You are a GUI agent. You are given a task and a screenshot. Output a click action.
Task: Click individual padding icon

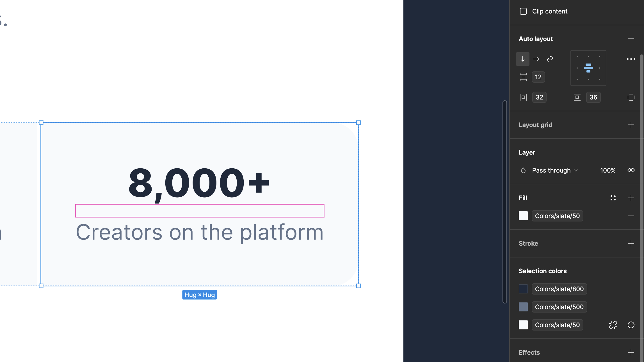click(631, 97)
